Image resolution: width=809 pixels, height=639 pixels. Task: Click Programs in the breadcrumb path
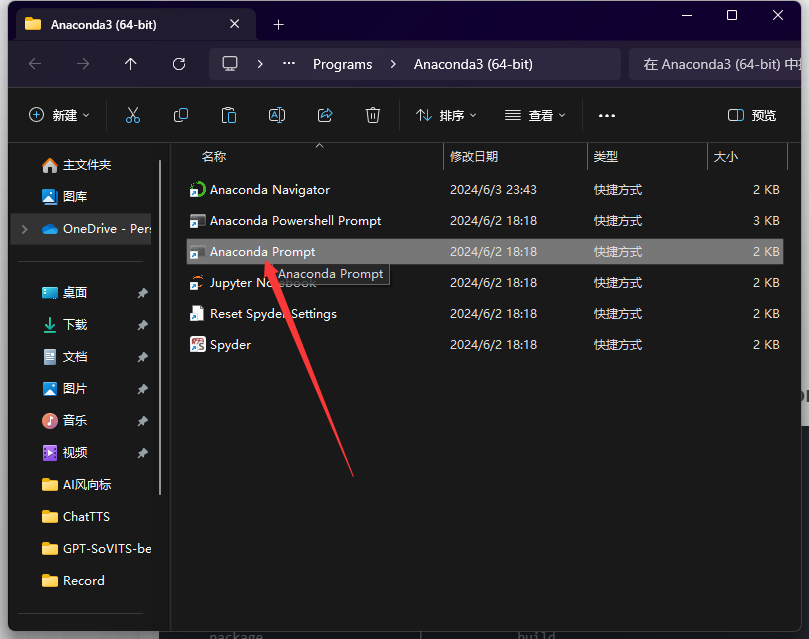pyautogui.click(x=342, y=64)
